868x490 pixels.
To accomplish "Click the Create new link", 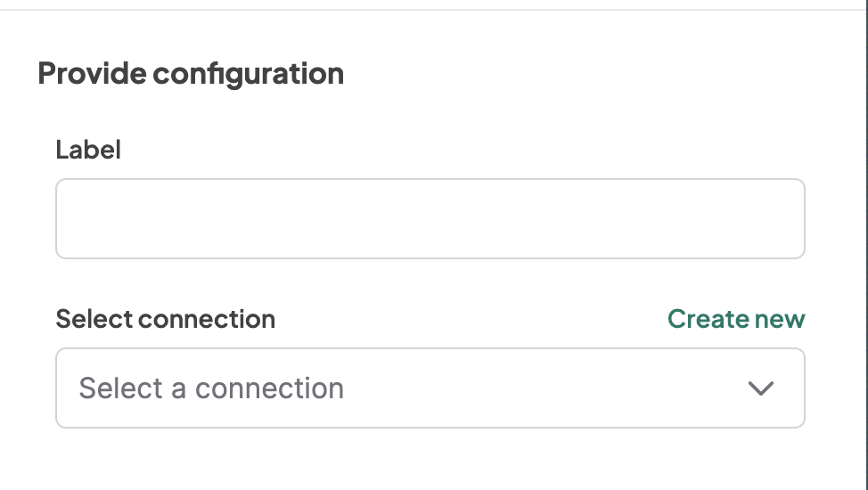I will click(x=735, y=319).
